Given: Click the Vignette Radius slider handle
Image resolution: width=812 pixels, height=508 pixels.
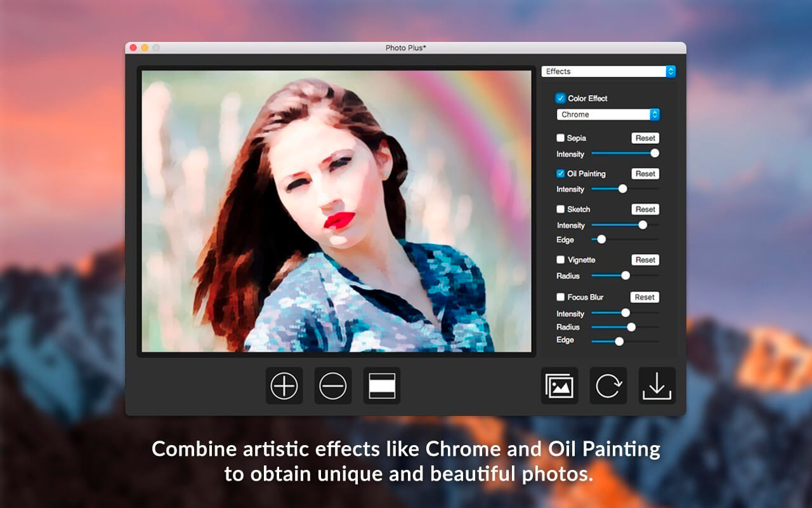Looking at the screenshot, I should click(625, 276).
